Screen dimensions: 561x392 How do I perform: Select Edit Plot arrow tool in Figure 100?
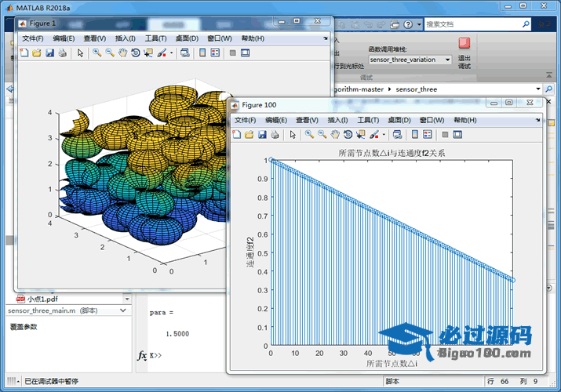click(293, 135)
